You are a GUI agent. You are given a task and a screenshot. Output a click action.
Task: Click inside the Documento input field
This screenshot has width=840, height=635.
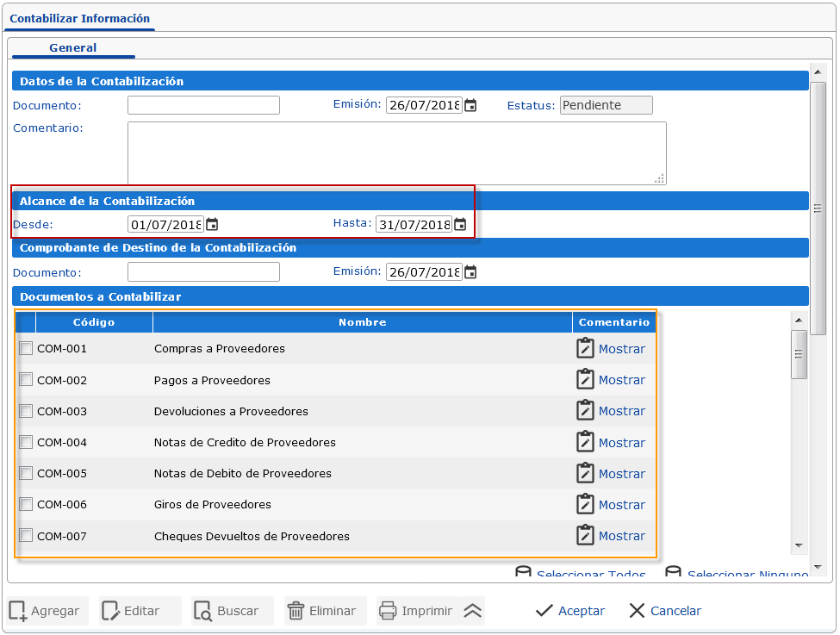[203, 104]
